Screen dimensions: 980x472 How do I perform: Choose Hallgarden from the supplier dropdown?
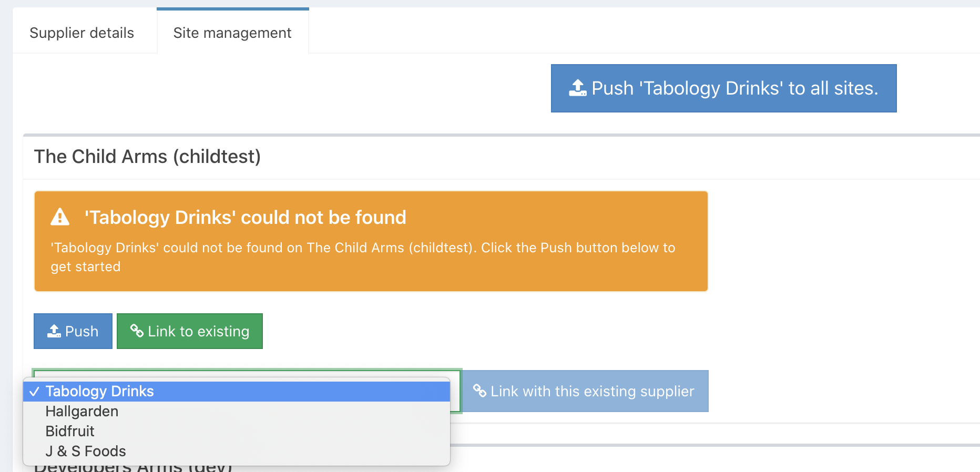(82, 412)
